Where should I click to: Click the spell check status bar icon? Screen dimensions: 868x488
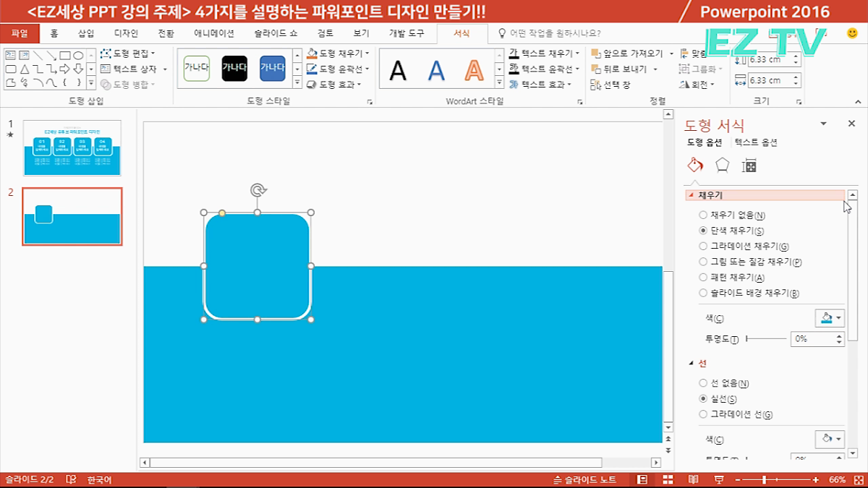click(71, 479)
